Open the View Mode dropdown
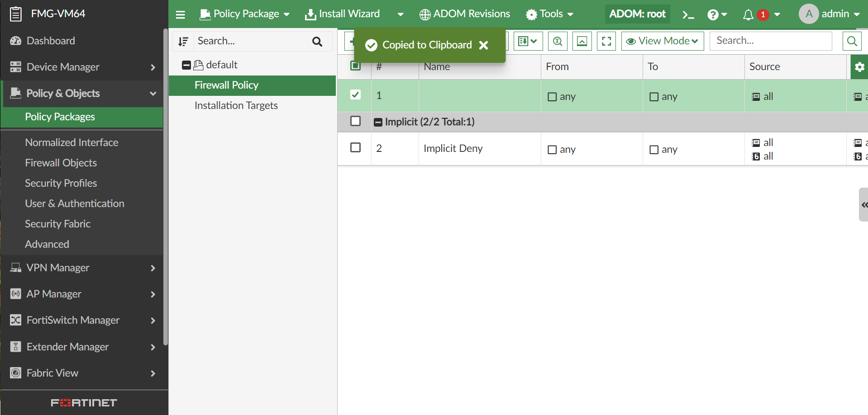This screenshot has width=868, height=415. click(662, 41)
